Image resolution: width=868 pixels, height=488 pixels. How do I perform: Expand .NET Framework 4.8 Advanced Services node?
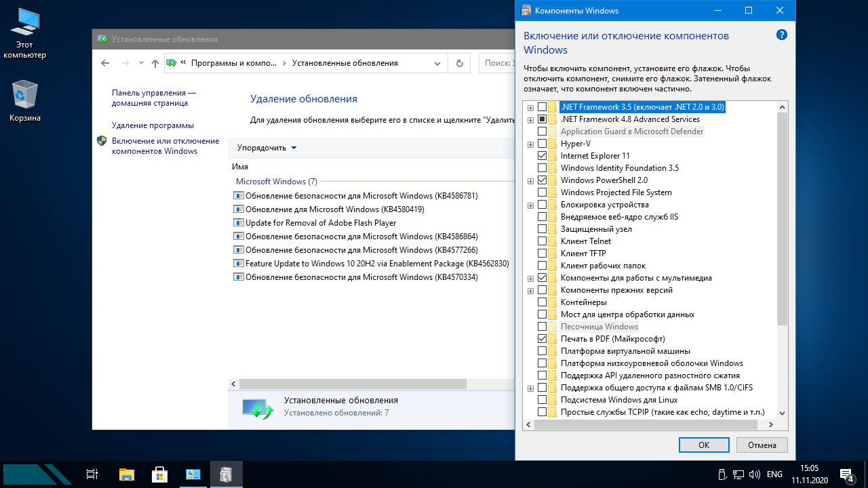coord(530,119)
